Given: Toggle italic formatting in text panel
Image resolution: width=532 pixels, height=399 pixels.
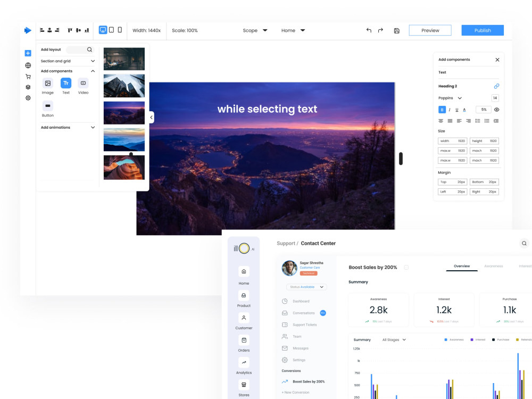Looking at the screenshot, I should (x=450, y=110).
